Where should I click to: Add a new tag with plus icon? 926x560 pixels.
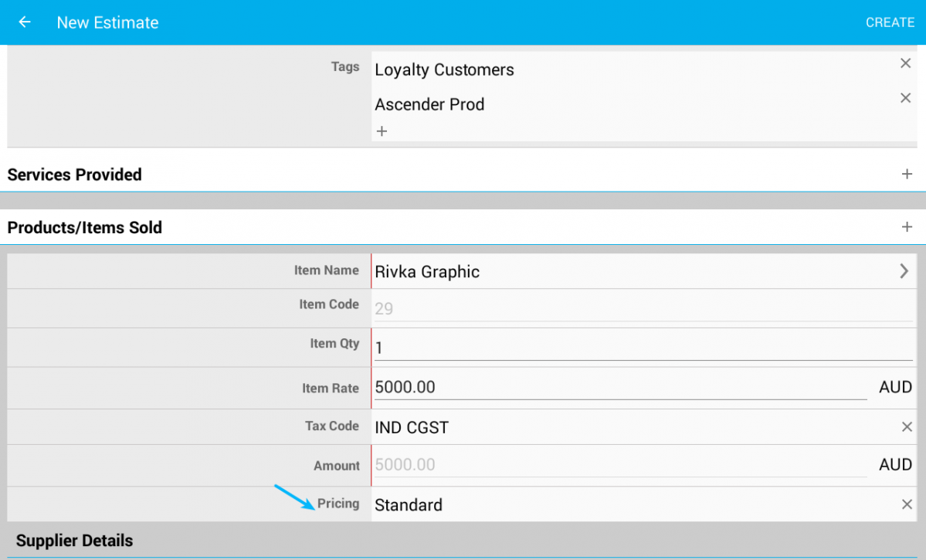pos(382,131)
